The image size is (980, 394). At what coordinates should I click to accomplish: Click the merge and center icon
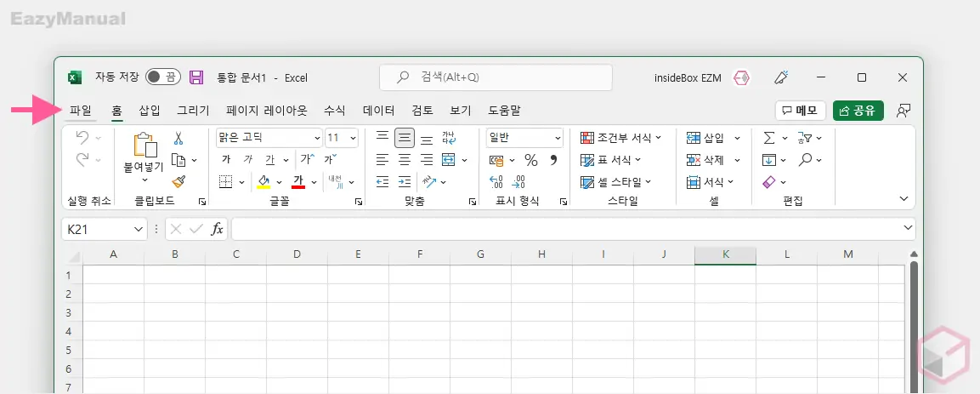click(x=448, y=159)
